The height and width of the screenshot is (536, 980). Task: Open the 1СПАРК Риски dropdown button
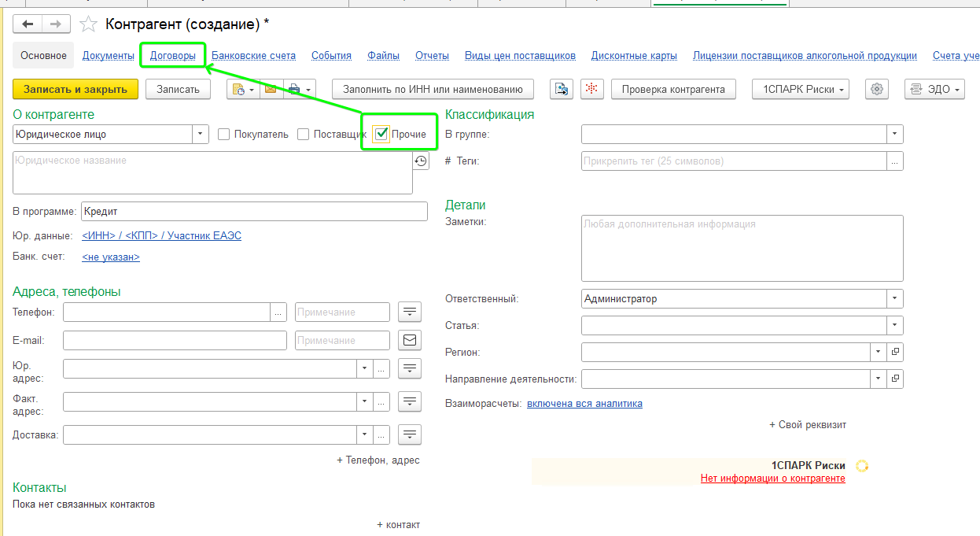click(801, 89)
